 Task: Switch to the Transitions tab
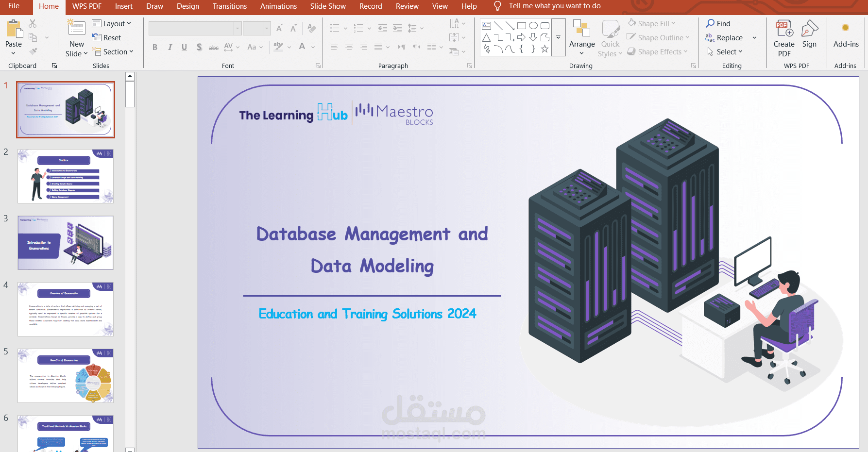pos(230,6)
